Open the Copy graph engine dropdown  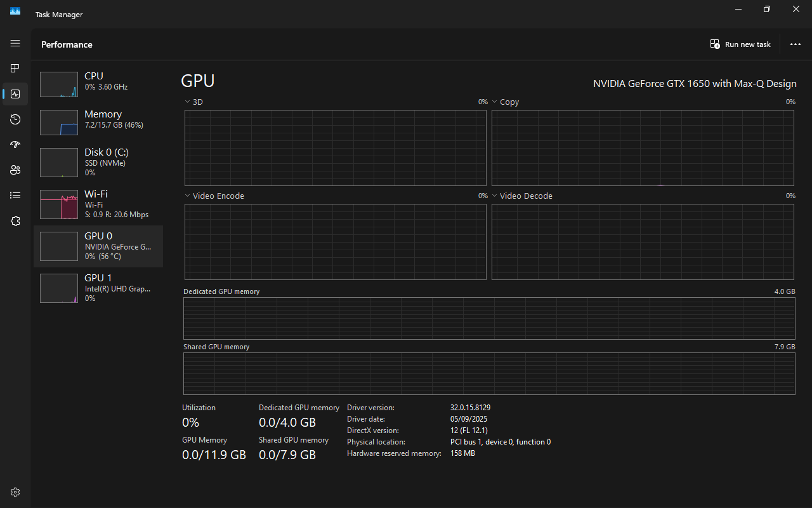(505, 102)
